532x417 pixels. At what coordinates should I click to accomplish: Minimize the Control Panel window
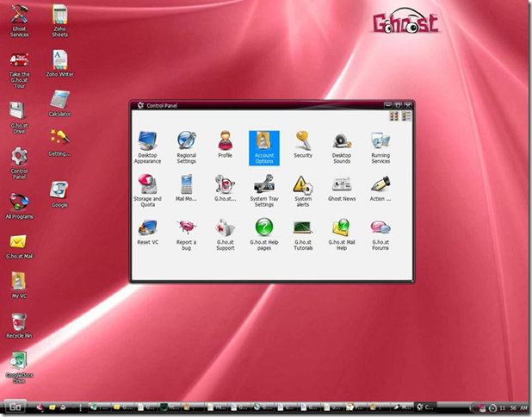pyautogui.click(x=388, y=105)
